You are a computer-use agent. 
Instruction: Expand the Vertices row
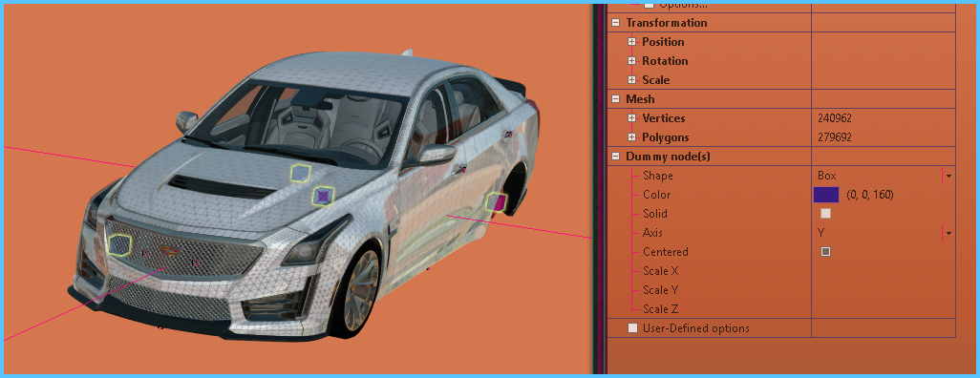632,118
